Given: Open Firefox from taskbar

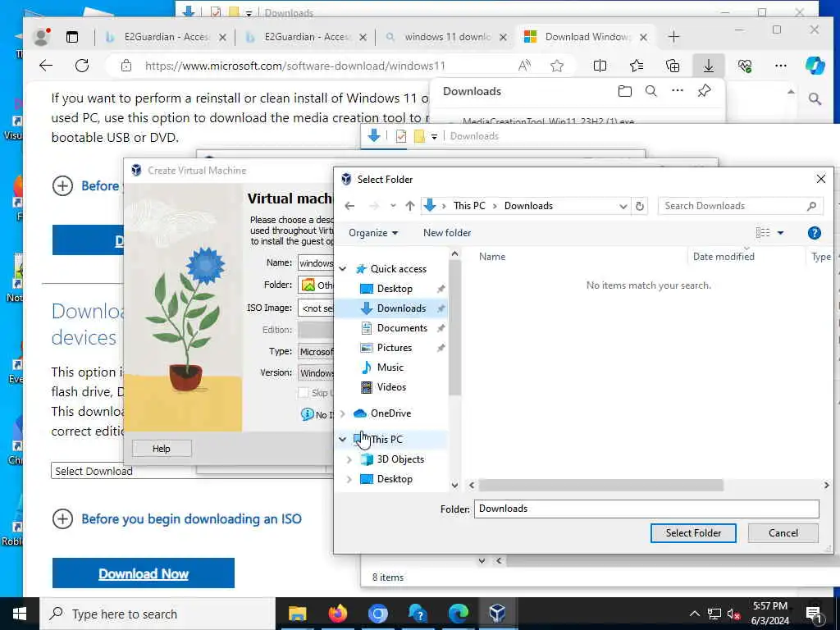Looking at the screenshot, I should tap(337, 614).
